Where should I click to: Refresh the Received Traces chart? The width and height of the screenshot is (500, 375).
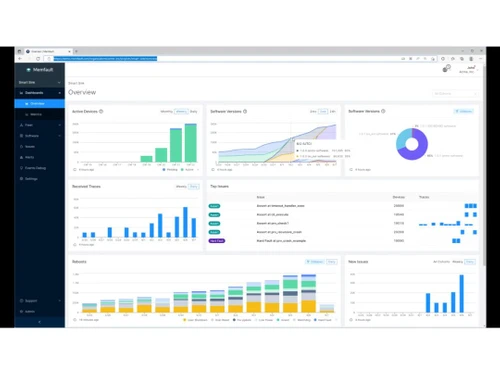75,245
